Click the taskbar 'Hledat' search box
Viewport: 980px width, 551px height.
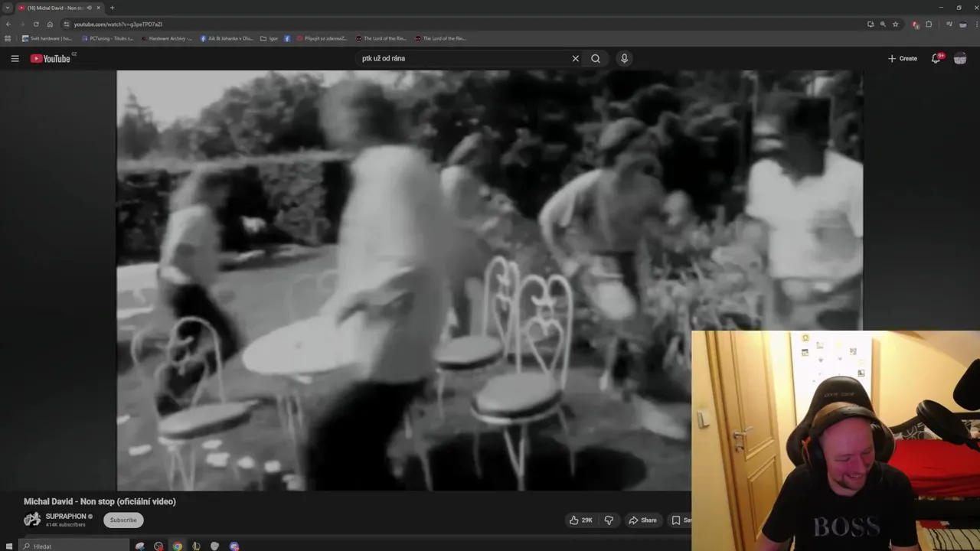[73, 546]
